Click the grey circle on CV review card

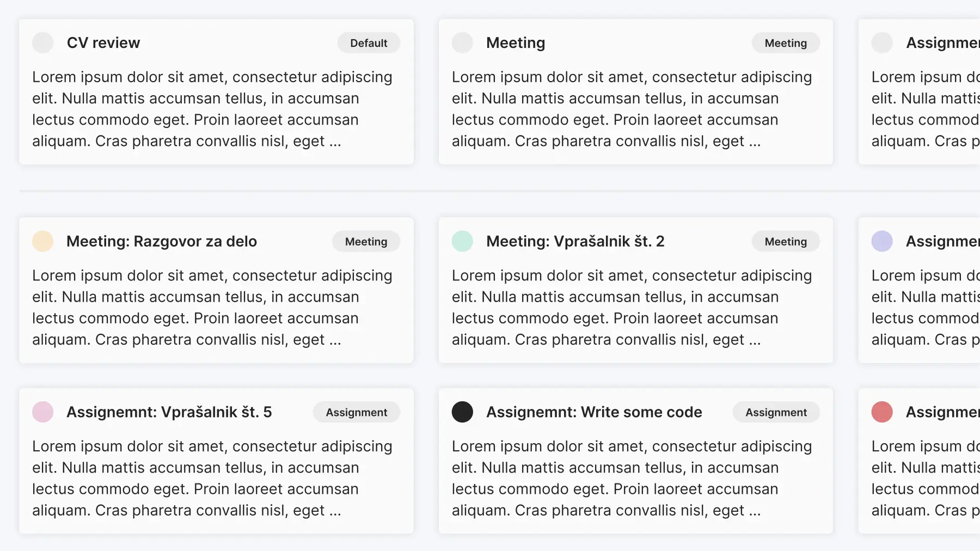(x=42, y=42)
